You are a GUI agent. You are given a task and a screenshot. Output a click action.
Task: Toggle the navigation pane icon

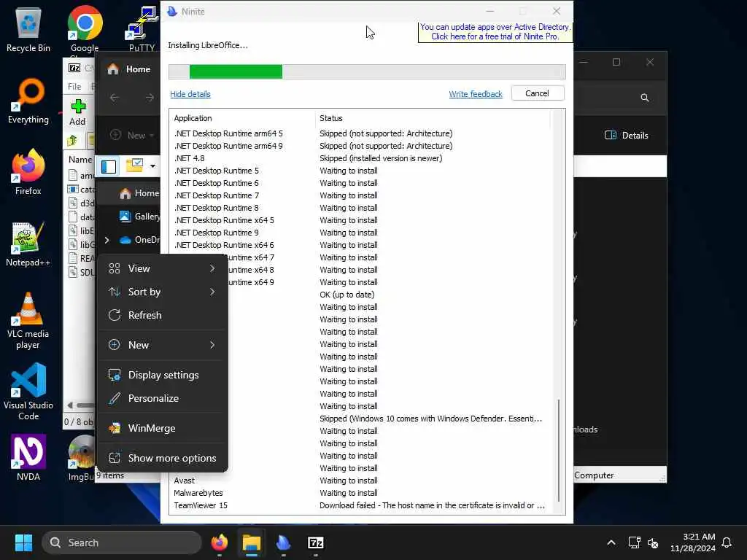(109, 166)
